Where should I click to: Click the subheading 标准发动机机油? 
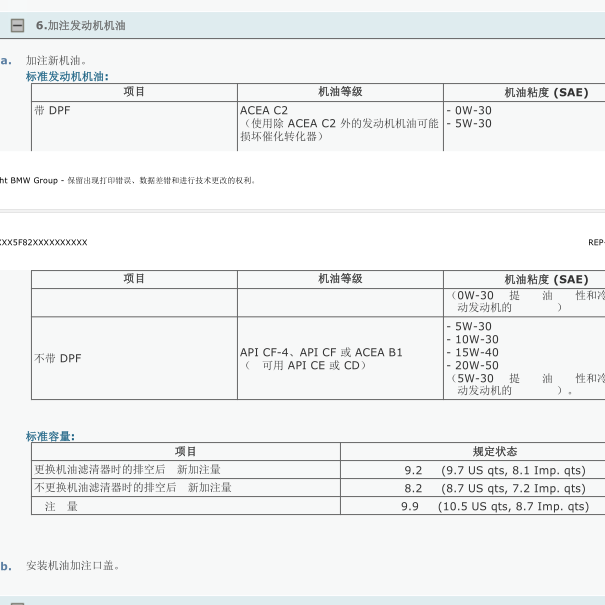pyautogui.click(x=67, y=76)
